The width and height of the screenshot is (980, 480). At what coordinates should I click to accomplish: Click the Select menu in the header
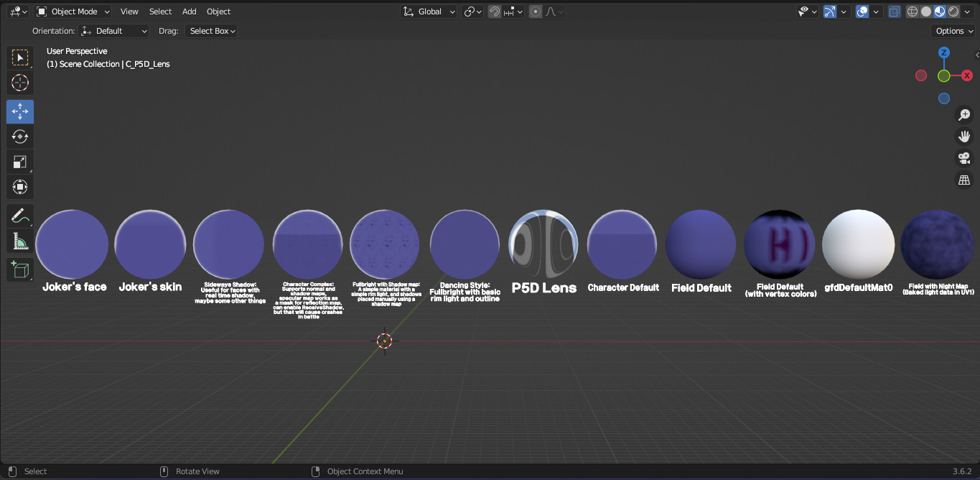pyautogui.click(x=160, y=11)
